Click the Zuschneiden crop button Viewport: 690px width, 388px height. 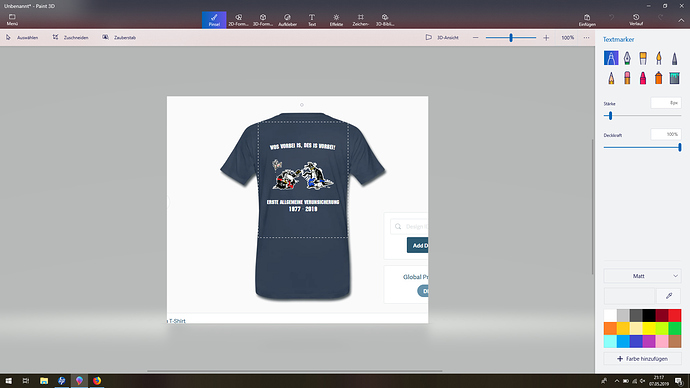click(x=70, y=38)
